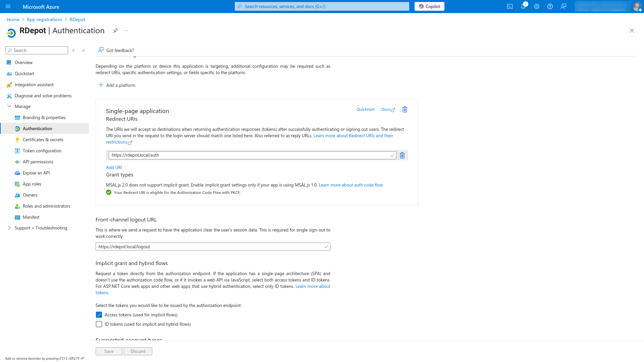Click the Add a platform plus icon
This screenshot has width=644, height=362.
[x=101, y=85]
